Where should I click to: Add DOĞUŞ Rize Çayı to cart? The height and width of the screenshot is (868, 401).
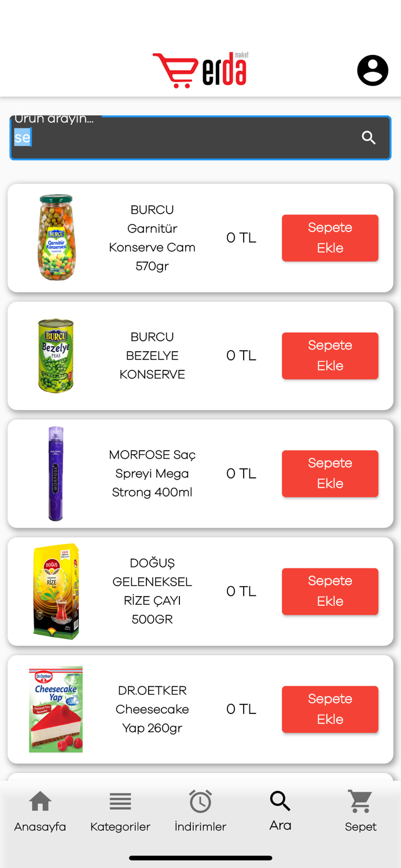point(330,591)
